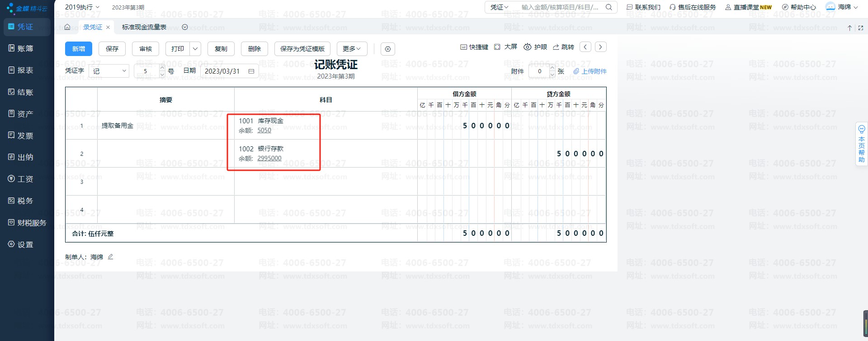Open 账簿 in the left sidebar
868x341 pixels.
pyautogui.click(x=25, y=49)
